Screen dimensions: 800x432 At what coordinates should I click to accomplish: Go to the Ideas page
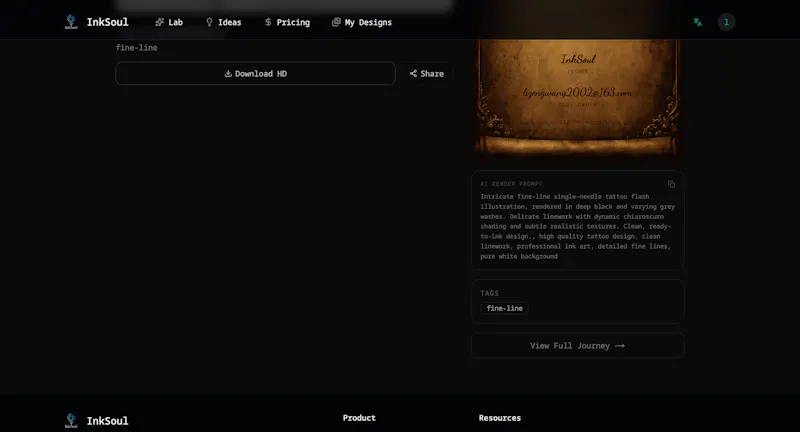coord(223,22)
